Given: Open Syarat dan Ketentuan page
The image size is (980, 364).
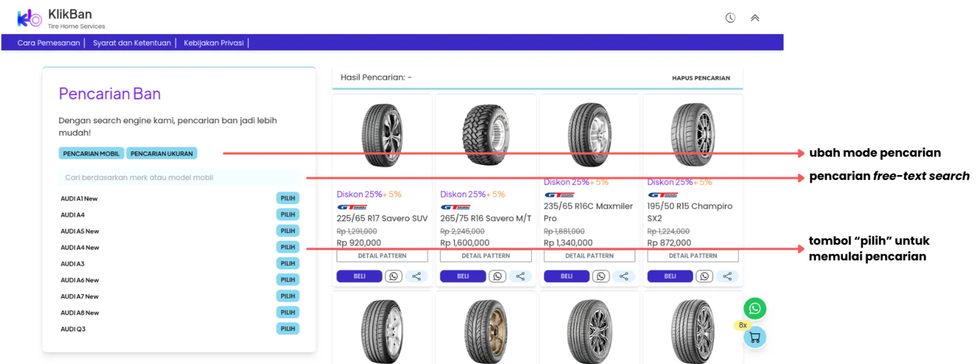Looking at the screenshot, I should (132, 43).
